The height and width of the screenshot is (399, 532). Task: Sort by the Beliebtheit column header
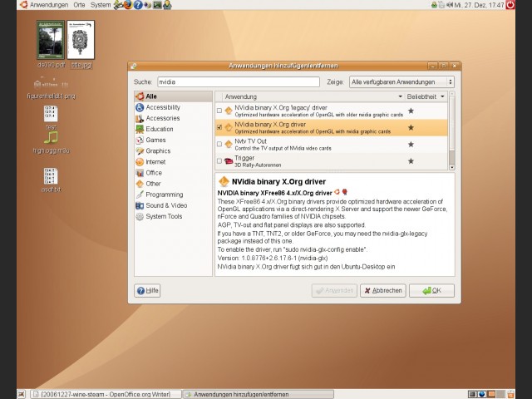pos(426,96)
